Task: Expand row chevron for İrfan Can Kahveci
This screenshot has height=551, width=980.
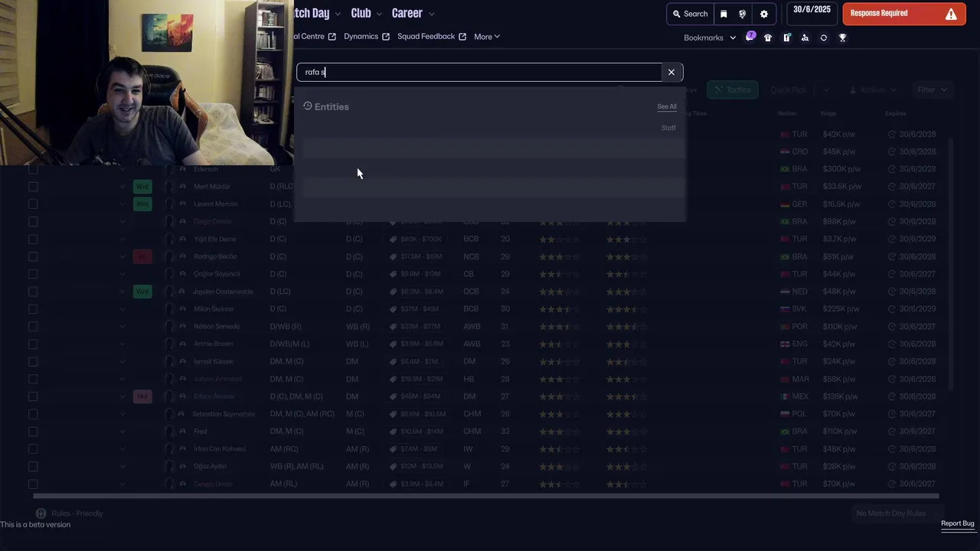Action: [122, 449]
